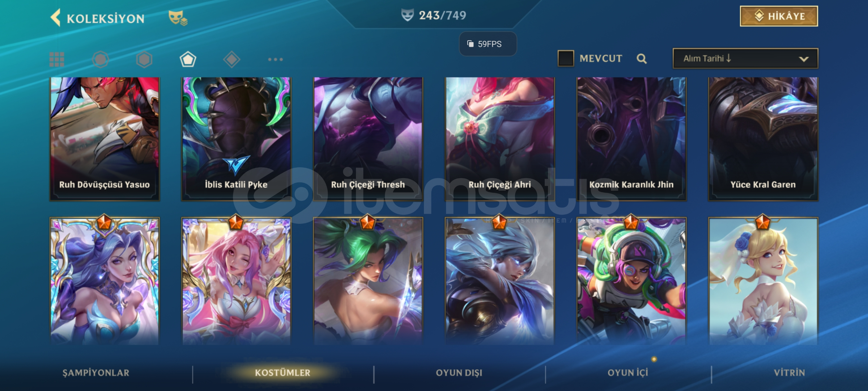The width and height of the screenshot is (868, 391).
Task: Expand the Alım Tarihi sort dropdown
Action: [745, 58]
